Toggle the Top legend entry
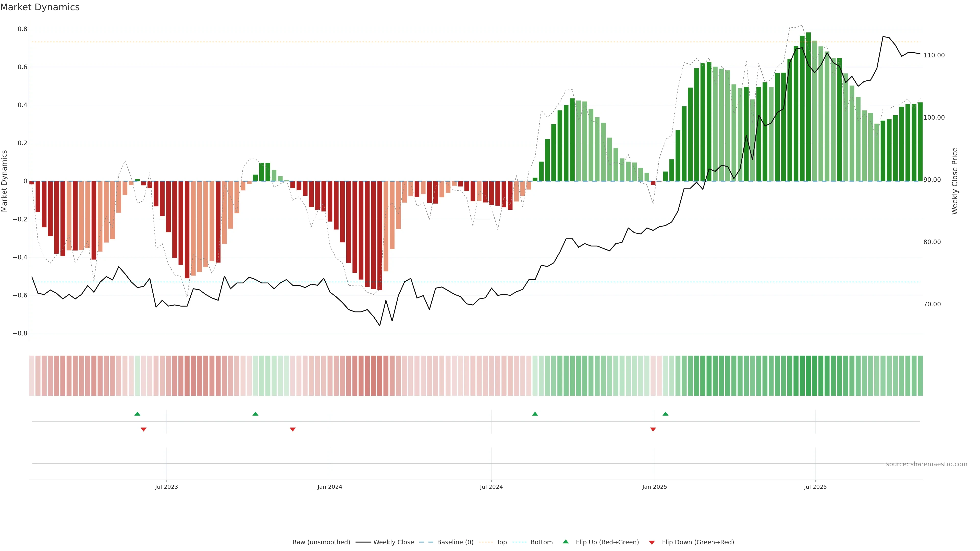The height and width of the screenshot is (551, 980). pos(501,542)
